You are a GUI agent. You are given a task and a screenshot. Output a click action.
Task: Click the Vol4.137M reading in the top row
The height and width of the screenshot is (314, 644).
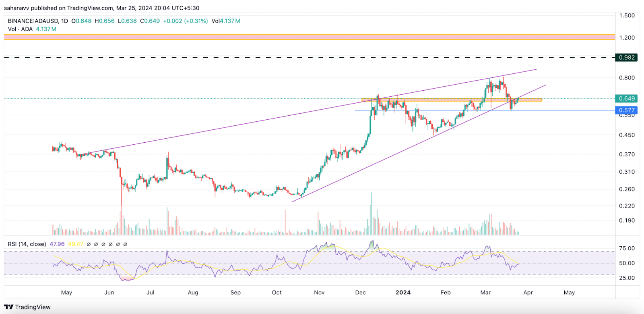[226, 21]
